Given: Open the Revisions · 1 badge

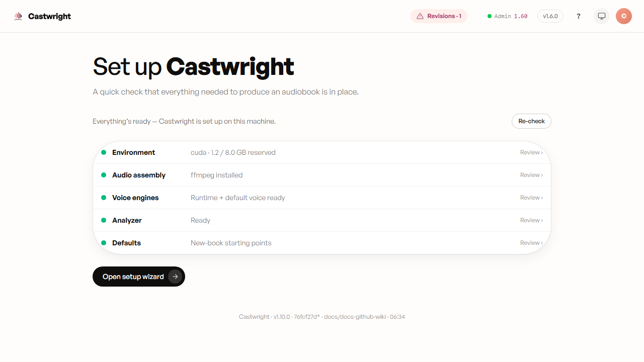Looking at the screenshot, I should (x=439, y=16).
